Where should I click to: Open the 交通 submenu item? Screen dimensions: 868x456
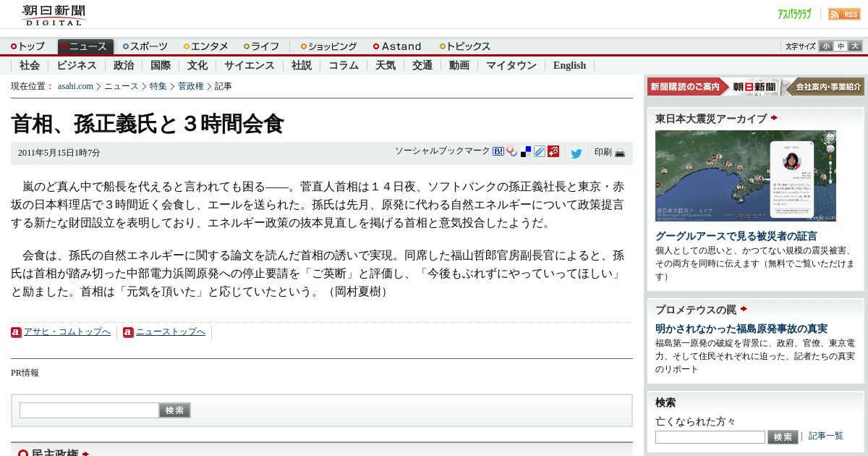(422, 65)
